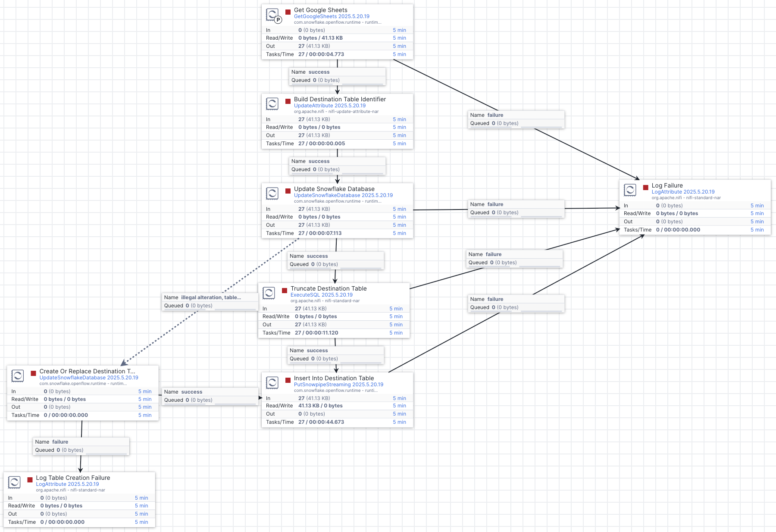Select the success connection above Insert Into Destination Table
The height and width of the screenshot is (532, 776).
click(335, 354)
